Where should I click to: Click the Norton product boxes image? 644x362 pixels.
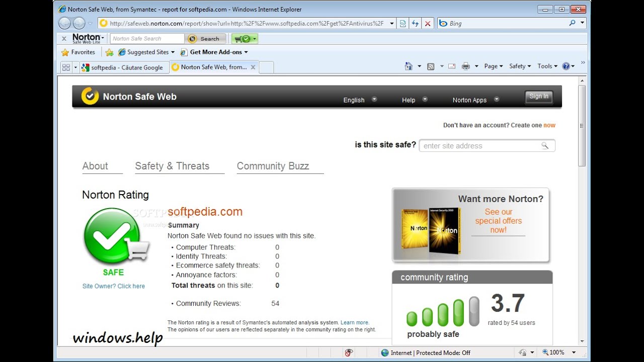click(x=431, y=230)
